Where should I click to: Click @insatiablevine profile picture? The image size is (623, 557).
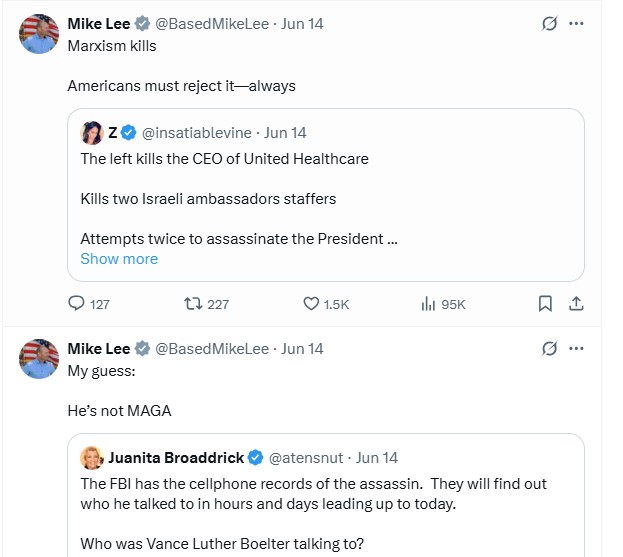pos(92,133)
